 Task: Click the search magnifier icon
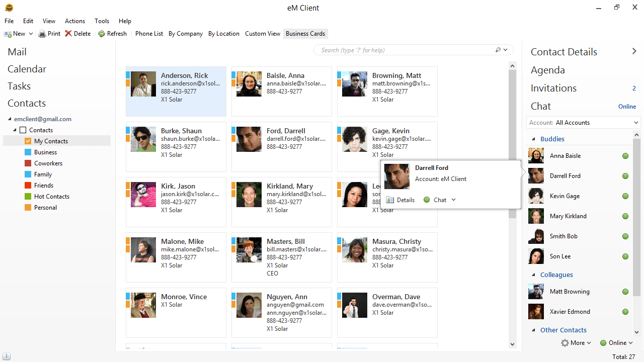click(498, 50)
